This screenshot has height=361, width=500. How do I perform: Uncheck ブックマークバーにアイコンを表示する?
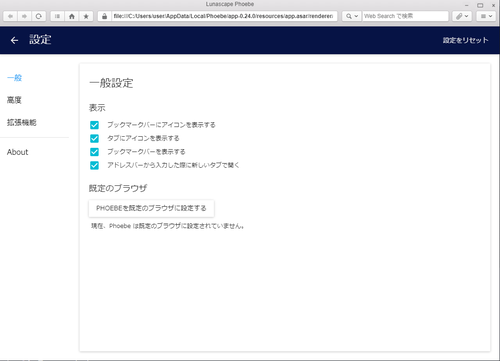(94, 125)
